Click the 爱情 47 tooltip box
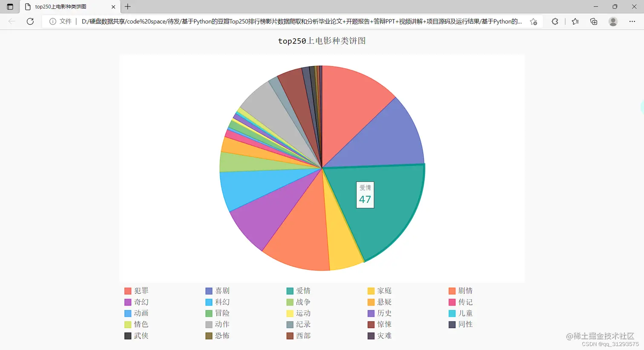 pyautogui.click(x=365, y=195)
